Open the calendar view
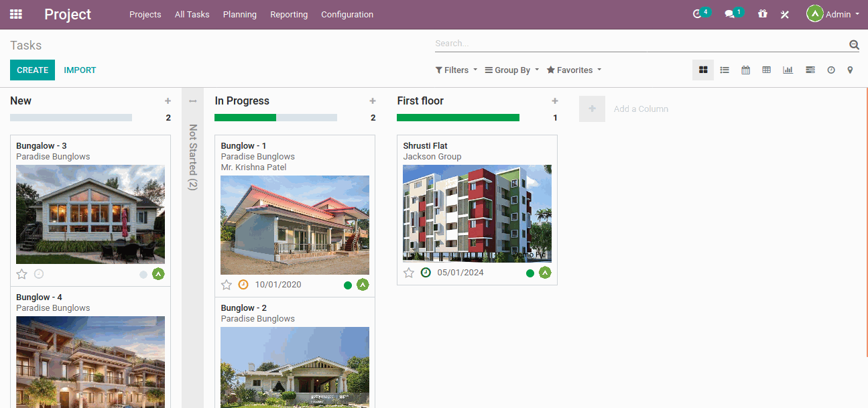Image resolution: width=868 pixels, height=408 pixels. [x=745, y=70]
